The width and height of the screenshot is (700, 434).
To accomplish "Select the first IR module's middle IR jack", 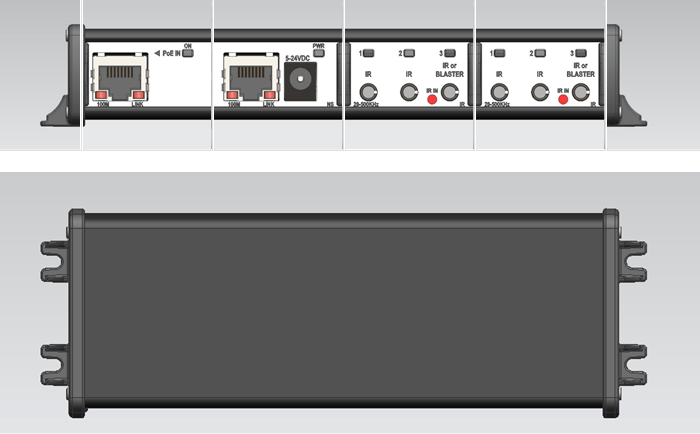I will 409,92.
